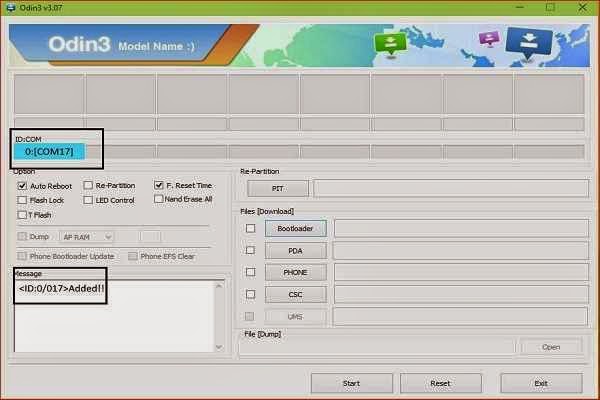Click the Odin3 app icon in title bar

coord(11,8)
